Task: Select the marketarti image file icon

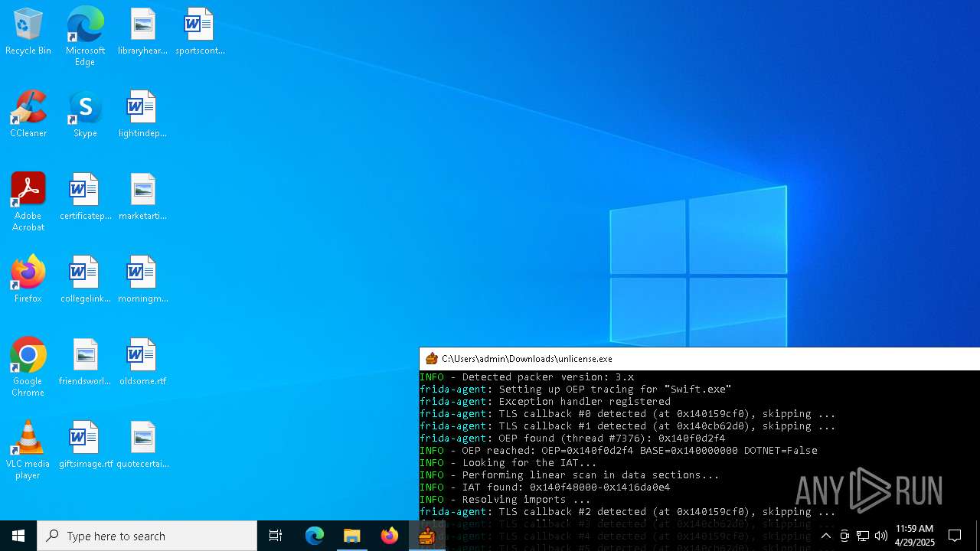Action: click(x=142, y=197)
